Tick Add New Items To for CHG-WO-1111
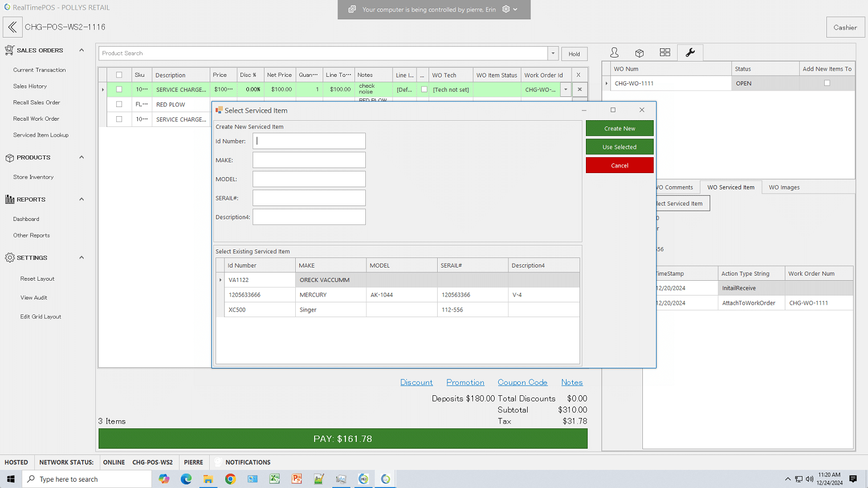 point(827,83)
